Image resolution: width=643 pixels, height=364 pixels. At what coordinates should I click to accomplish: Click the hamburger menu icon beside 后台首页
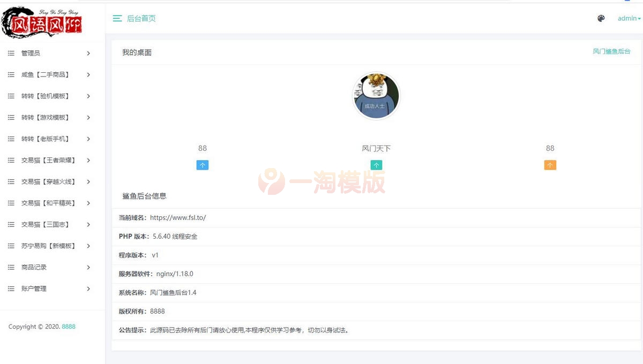click(117, 18)
